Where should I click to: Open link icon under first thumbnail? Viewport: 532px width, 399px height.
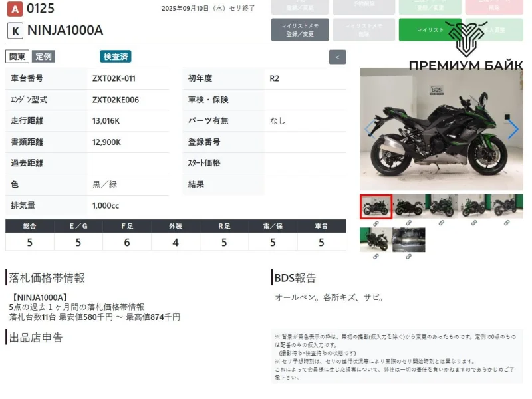pos(376,223)
